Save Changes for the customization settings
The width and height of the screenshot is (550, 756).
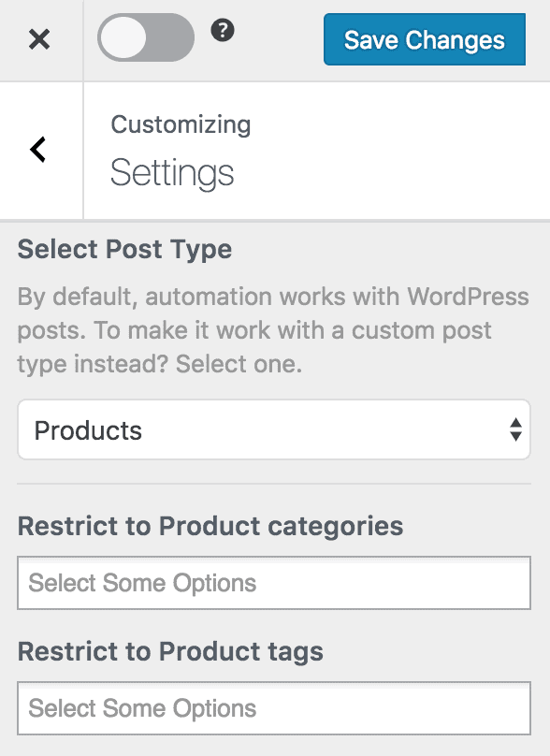tap(424, 39)
